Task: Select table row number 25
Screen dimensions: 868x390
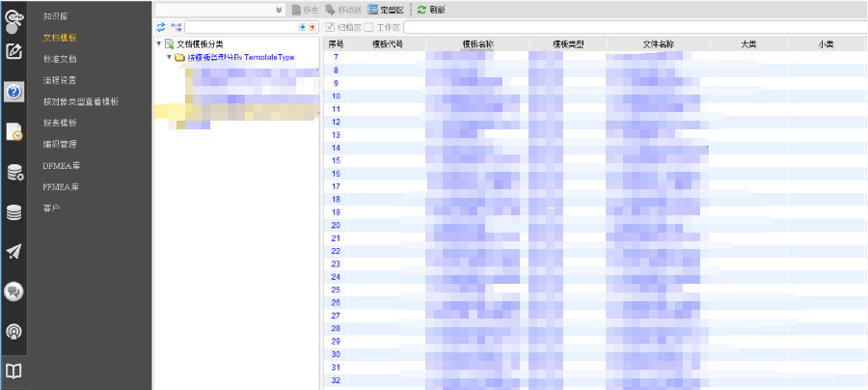Action: pos(595,290)
